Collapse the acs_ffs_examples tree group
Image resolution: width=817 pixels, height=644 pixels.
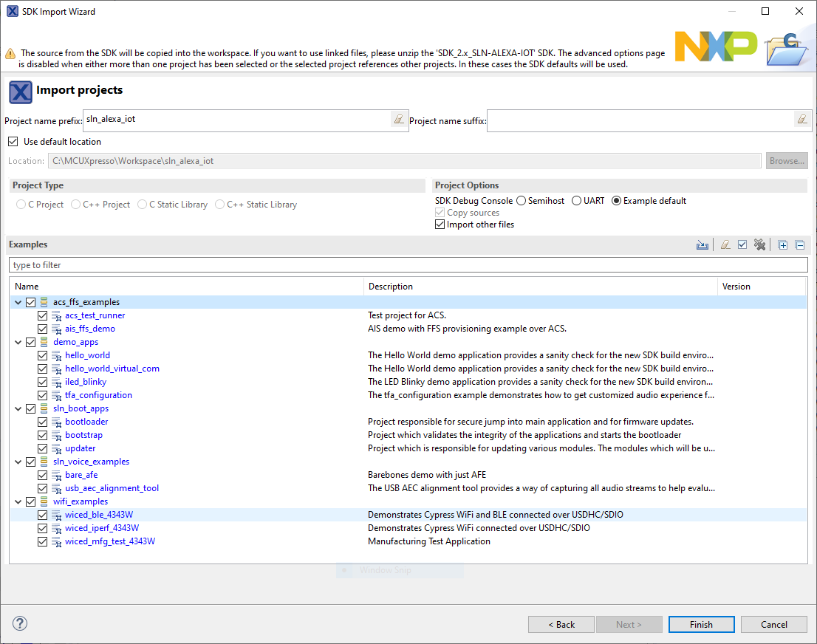(18, 302)
